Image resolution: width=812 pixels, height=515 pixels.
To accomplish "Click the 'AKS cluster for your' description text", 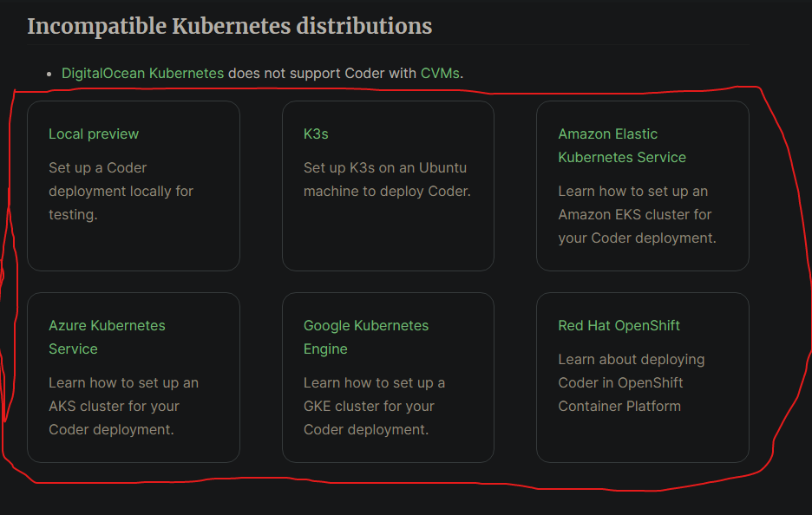I will (114, 407).
